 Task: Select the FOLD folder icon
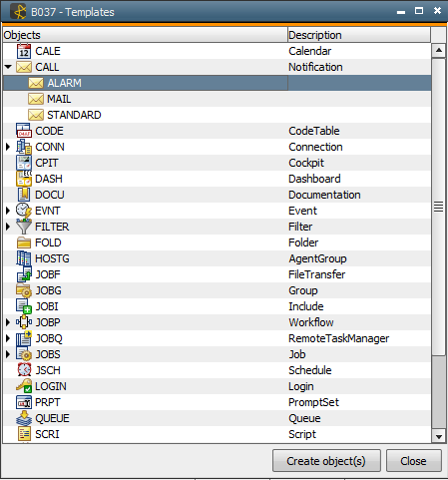pyautogui.click(x=24, y=242)
